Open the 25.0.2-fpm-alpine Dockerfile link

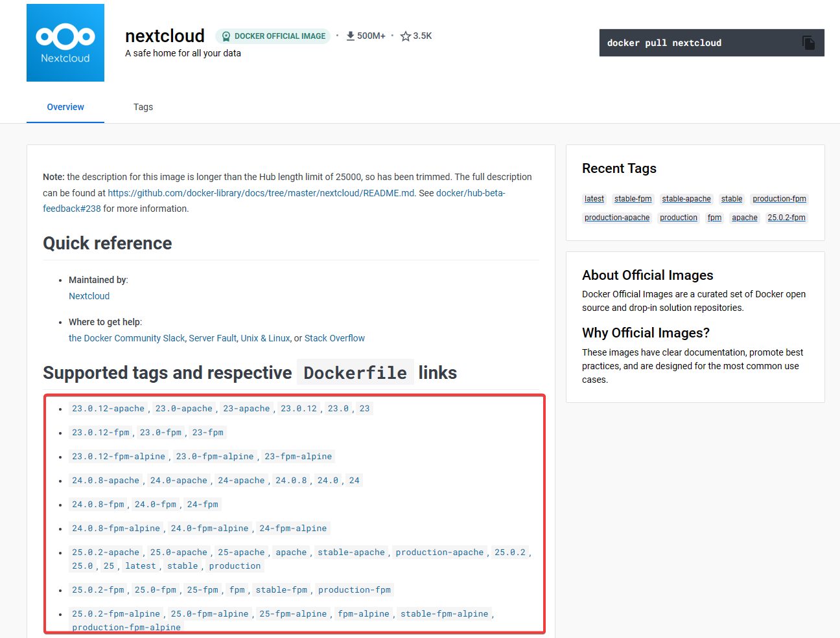116,614
